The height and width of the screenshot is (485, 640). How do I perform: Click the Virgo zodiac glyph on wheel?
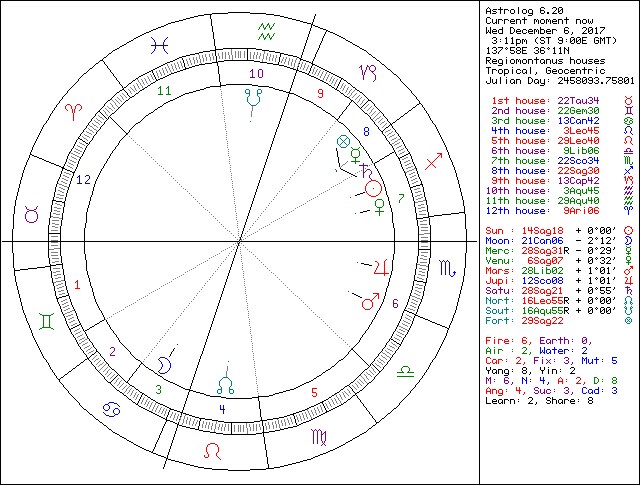coord(319,437)
